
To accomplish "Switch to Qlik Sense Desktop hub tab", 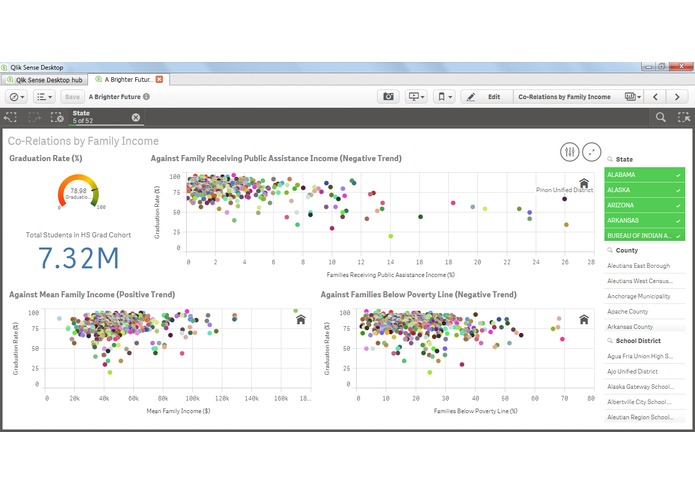I will 44,80.
